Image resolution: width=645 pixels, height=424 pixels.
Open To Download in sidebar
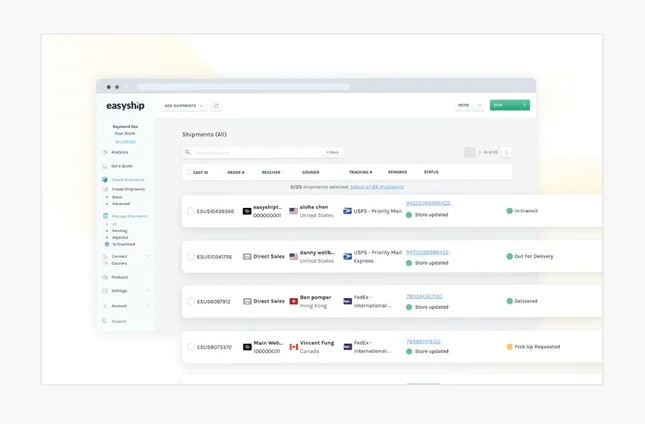(x=123, y=244)
